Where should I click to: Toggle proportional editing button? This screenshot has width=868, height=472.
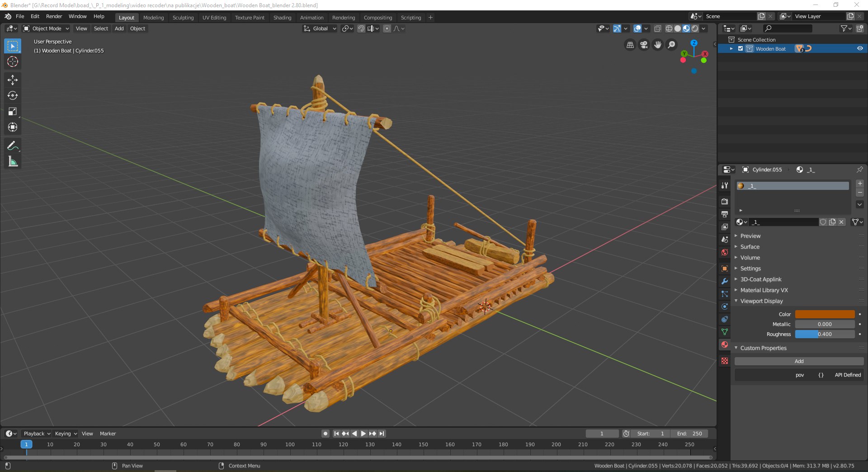pyautogui.click(x=387, y=28)
